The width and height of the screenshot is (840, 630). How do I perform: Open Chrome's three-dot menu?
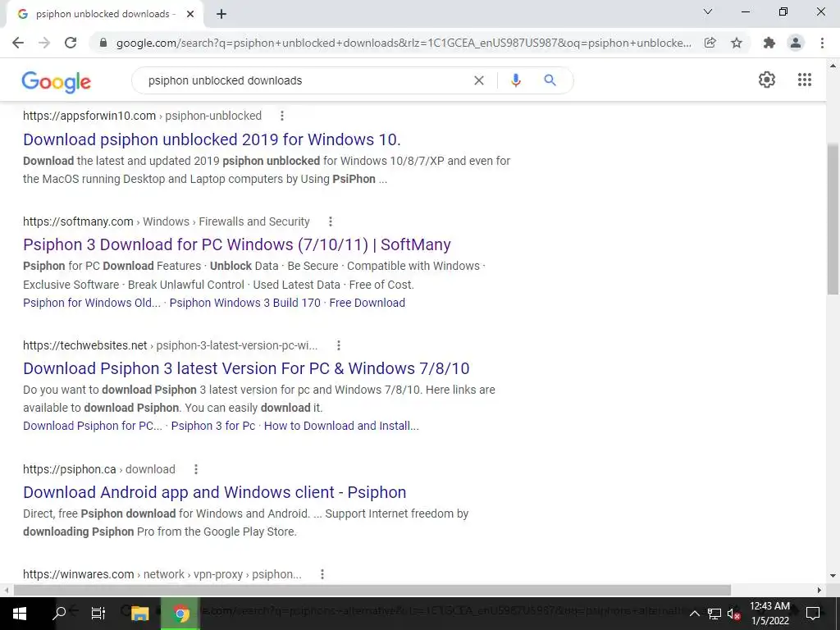[822, 43]
